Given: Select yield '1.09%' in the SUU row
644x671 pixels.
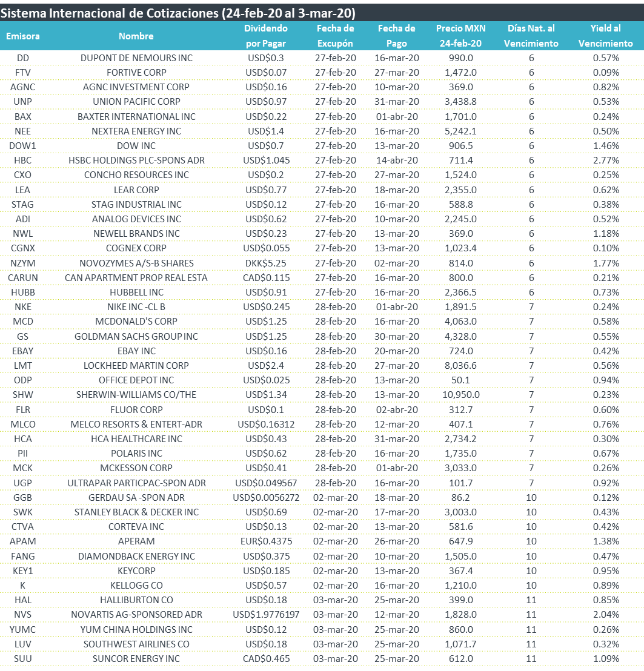Looking at the screenshot, I should (x=606, y=659).
